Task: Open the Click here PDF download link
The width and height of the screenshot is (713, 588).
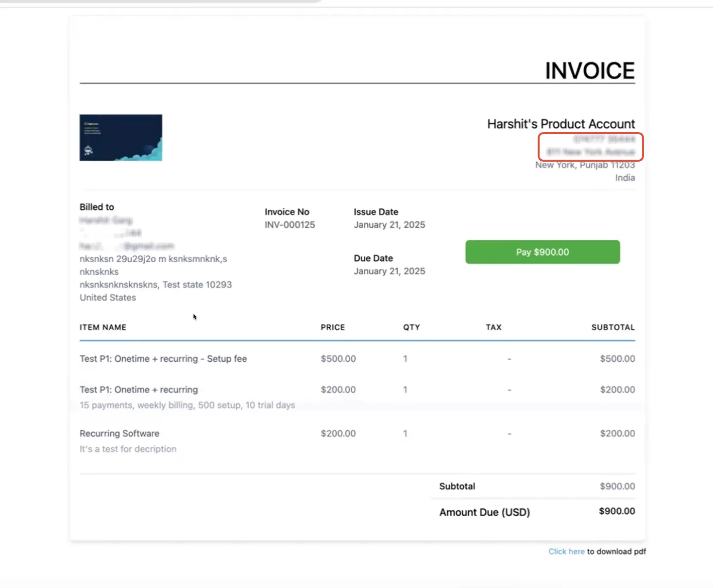Action: (x=566, y=552)
